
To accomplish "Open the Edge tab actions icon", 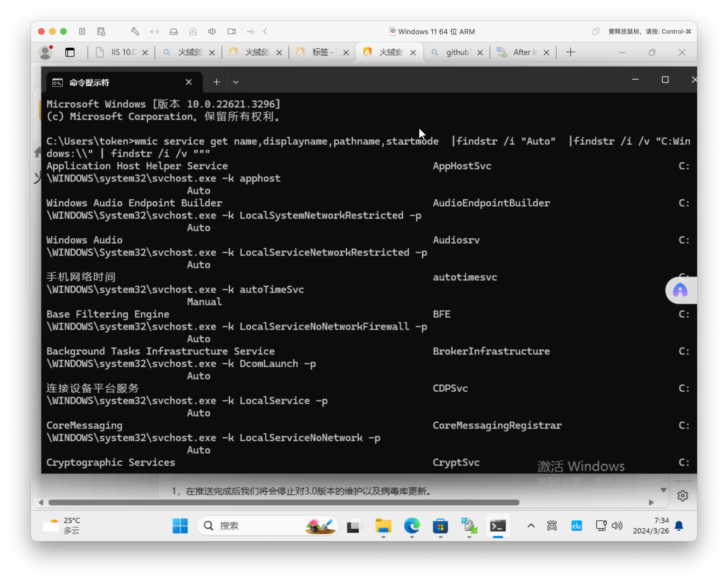I will click(70, 52).
